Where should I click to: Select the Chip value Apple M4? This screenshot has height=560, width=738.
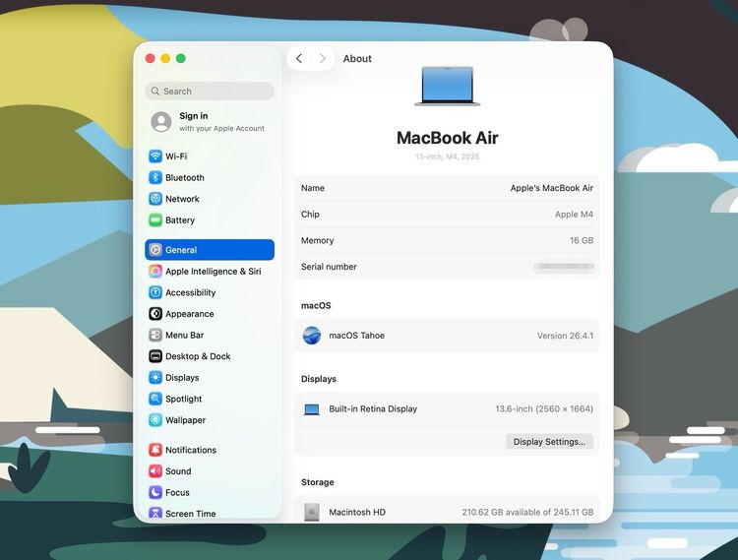click(x=574, y=215)
